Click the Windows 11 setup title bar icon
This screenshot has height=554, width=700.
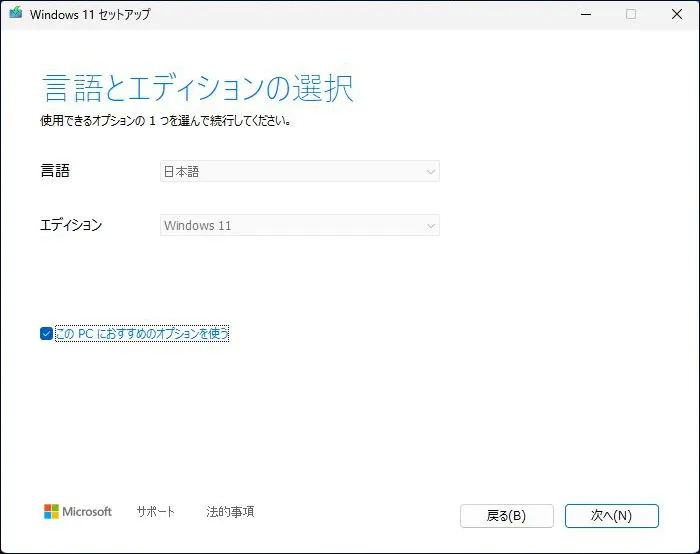15,13
